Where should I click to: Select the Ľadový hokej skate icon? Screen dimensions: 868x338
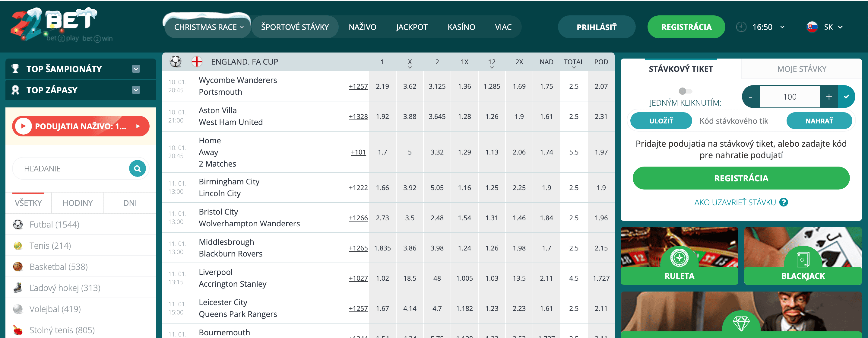(18, 288)
